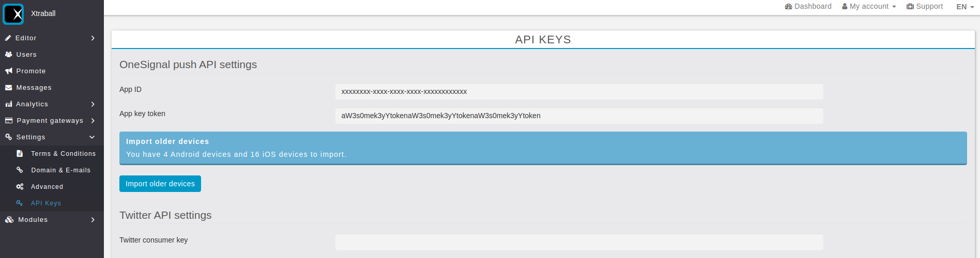The height and width of the screenshot is (258, 980).
Task: Open Domain & E-mails settings
Action: click(60, 170)
